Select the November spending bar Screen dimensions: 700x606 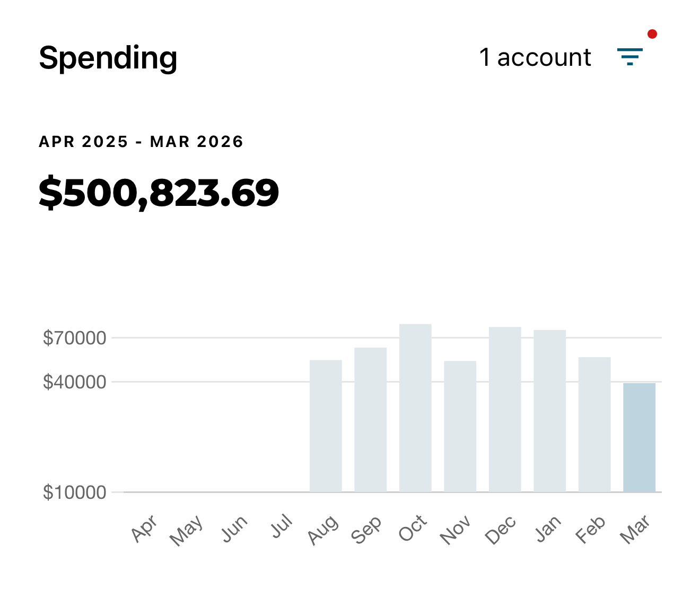(x=460, y=426)
